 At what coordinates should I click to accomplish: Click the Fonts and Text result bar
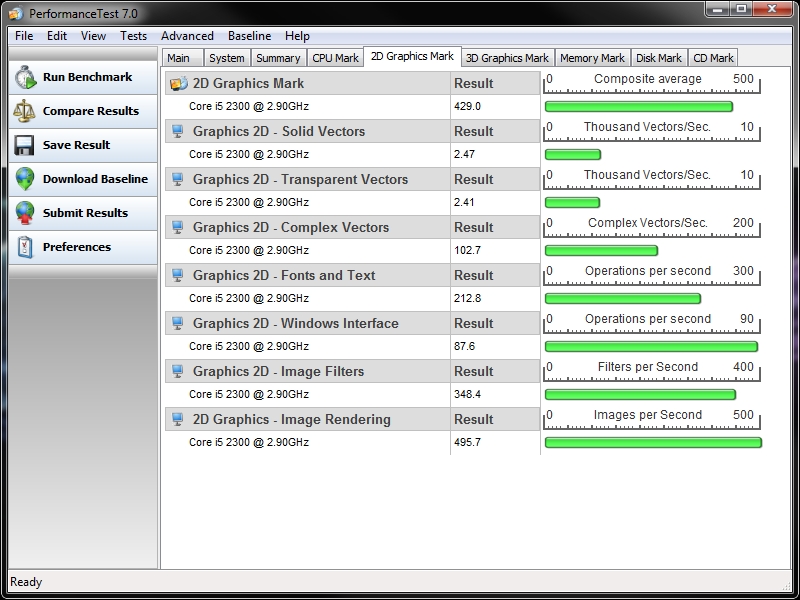[x=623, y=298]
